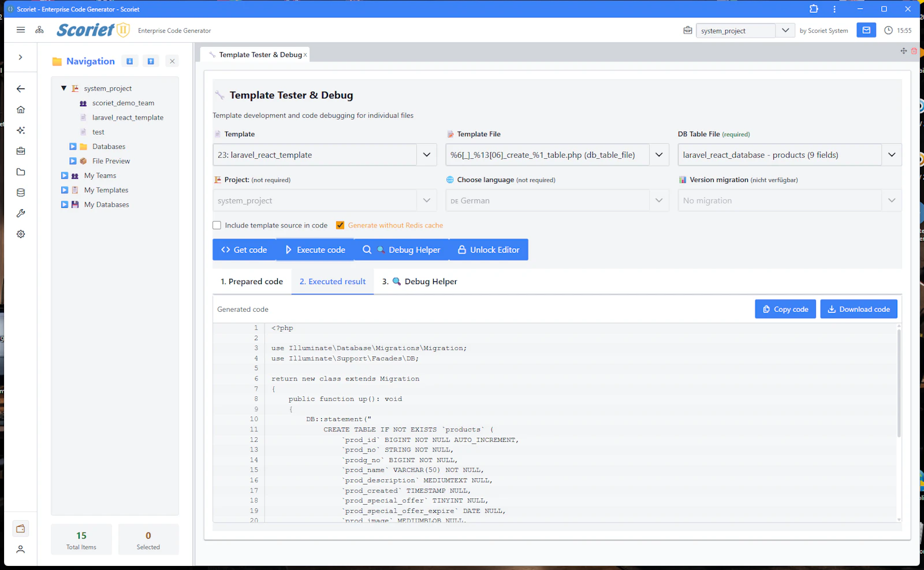Click the back arrow in left sidebar

click(x=21, y=89)
